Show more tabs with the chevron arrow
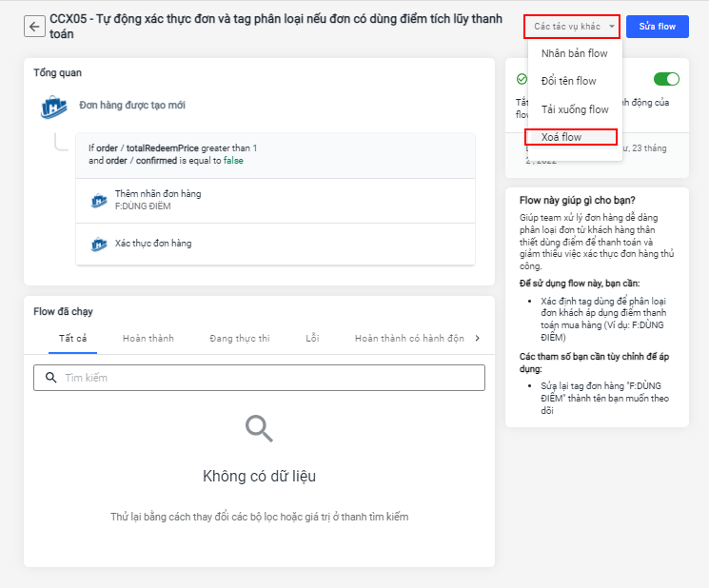The height and width of the screenshot is (588, 709). click(478, 338)
